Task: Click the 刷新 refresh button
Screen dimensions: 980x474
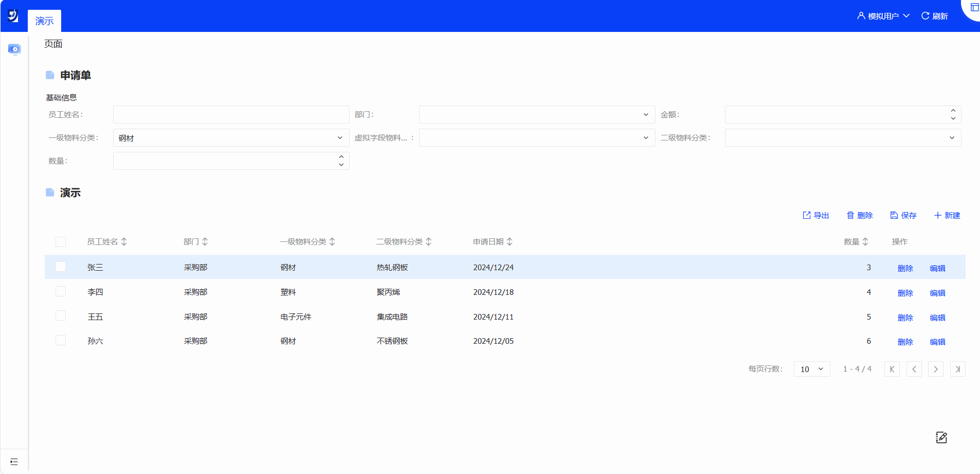Action: point(935,16)
